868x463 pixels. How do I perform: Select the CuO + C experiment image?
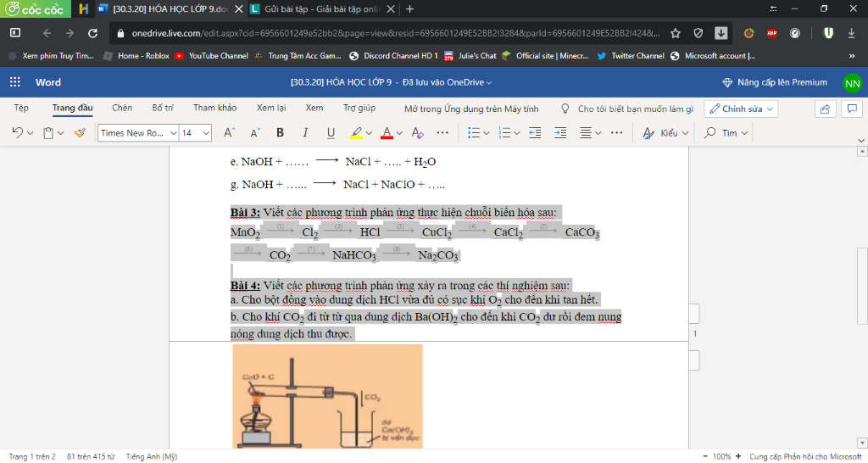click(x=327, y=396)
